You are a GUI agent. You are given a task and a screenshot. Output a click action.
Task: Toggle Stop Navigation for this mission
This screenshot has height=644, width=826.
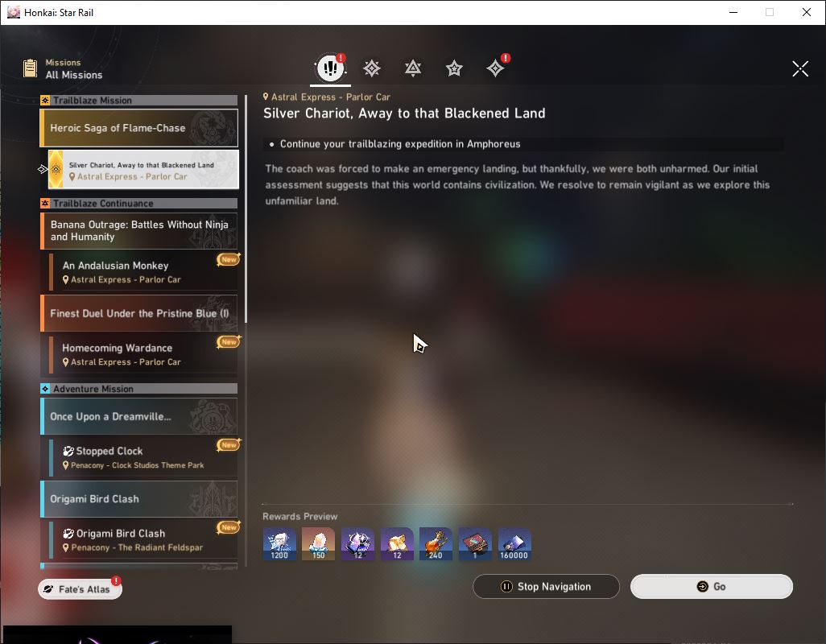pos(546,587)
